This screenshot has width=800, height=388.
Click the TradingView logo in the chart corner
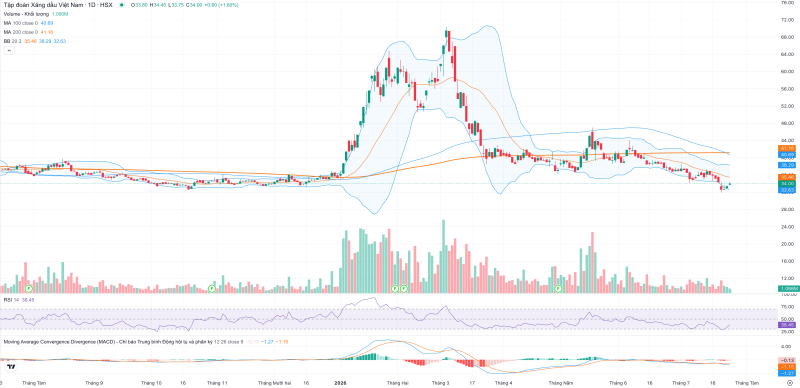point(10,367)
